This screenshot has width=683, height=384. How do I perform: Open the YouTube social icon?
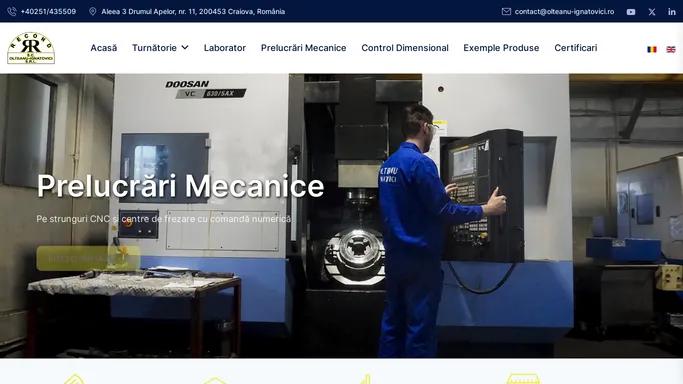(x=631, y=12)
